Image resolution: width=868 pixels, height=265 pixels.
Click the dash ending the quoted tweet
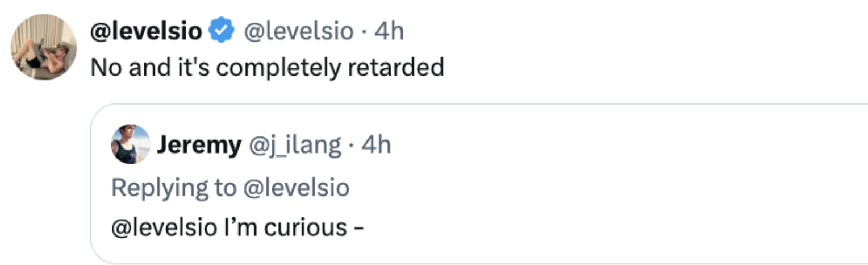click(358, 229)
